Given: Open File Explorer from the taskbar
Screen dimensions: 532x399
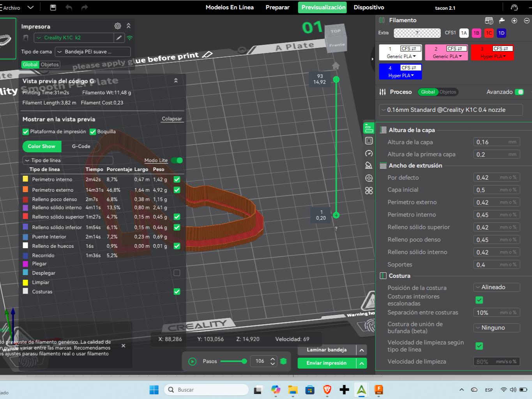Looking at the screenshot, I should (293, 390).
